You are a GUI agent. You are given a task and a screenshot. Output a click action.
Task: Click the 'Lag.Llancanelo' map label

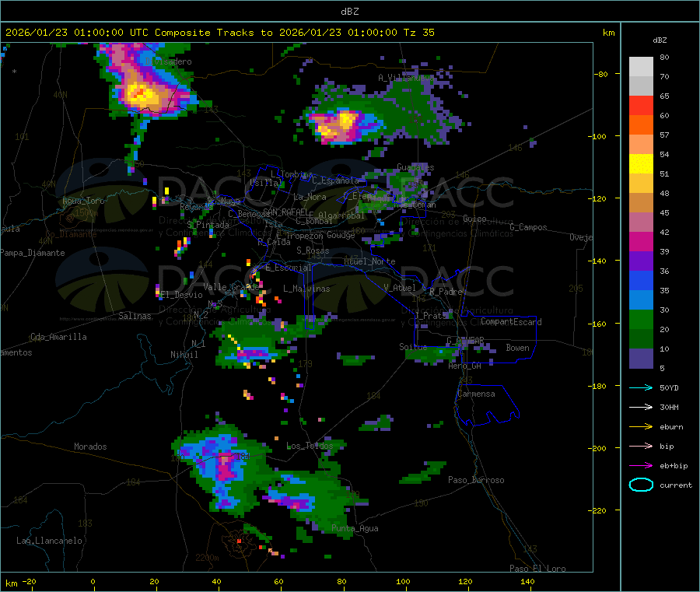pyautogui.click(x=49, y=541)
